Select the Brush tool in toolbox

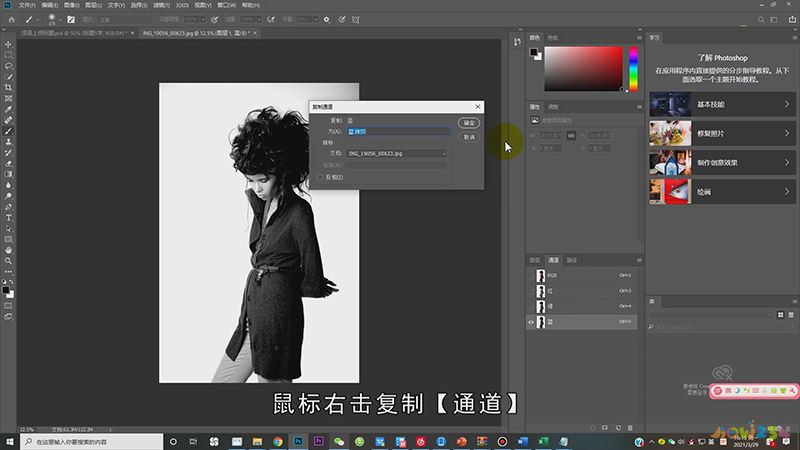point(8,131)
